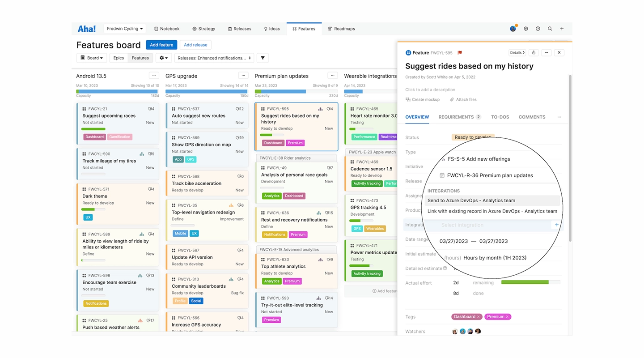The height and width of the screenshot is (358, 644).
Task: Switch to the Requirements tab
Action: [459, 117]
